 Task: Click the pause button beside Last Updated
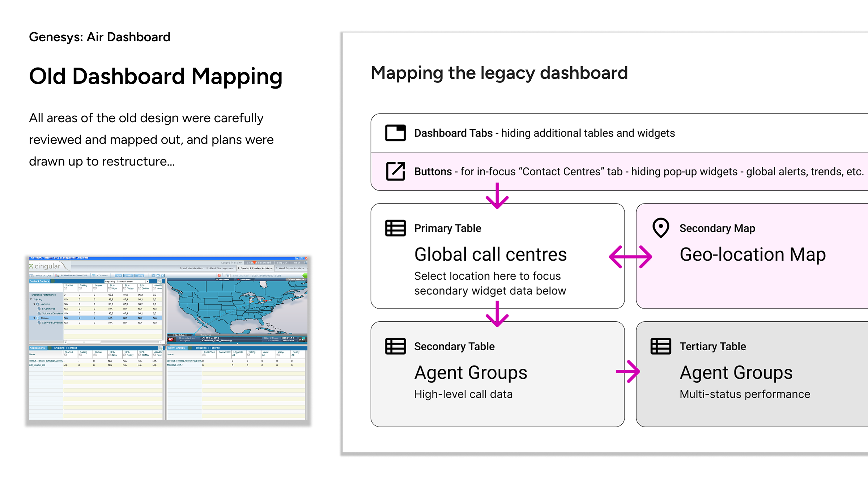coord(228,275)
